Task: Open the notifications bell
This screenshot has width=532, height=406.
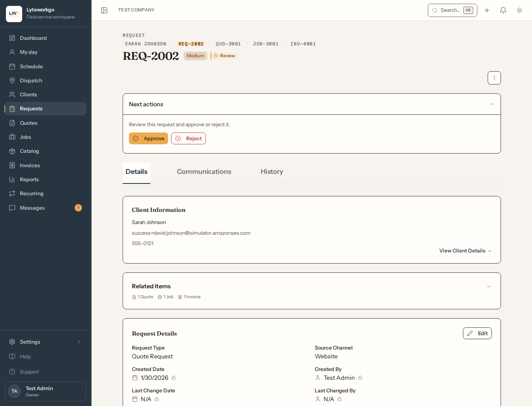Action: (503, 10)
